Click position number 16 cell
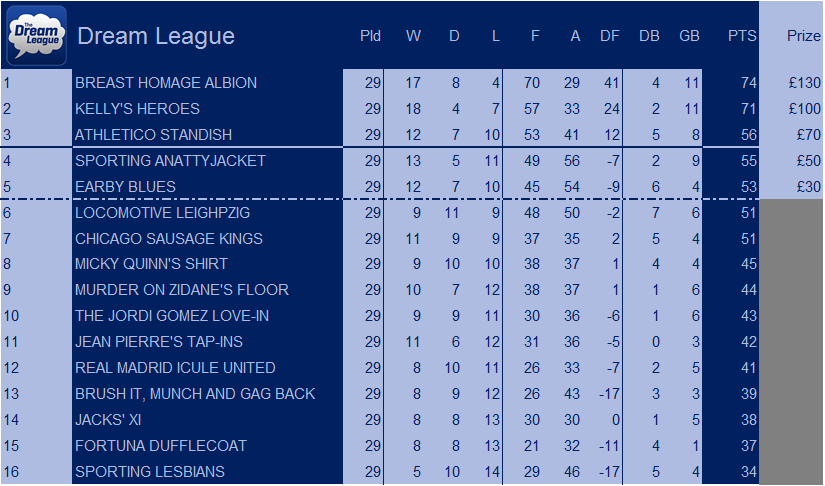Image resolution: width=825 pixels, height=486 pixels. (x=36, y=472)
